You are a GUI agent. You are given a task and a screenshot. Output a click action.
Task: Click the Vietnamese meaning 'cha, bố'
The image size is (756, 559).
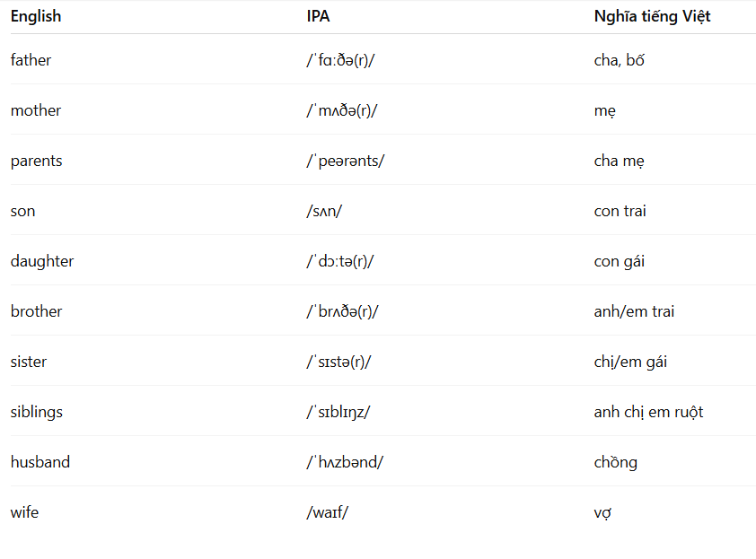619,60
